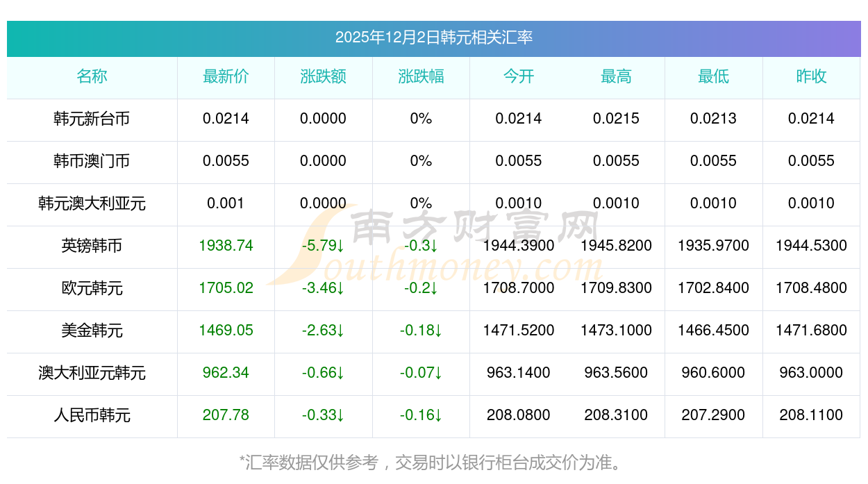Click the percent change -0.16↓

421,415
